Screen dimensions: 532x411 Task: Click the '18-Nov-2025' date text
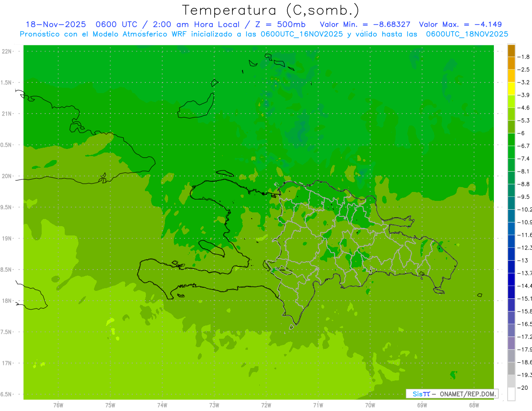pos(55,24)
